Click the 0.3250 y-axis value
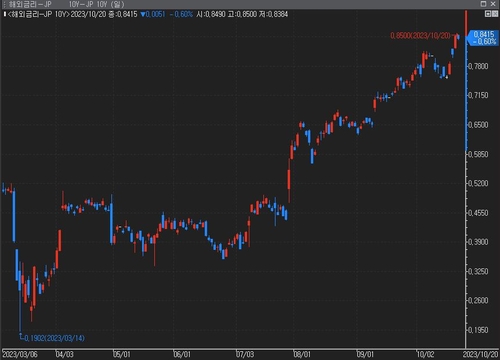The height and width of the screenshot is (360, 500). coord(478,271)
